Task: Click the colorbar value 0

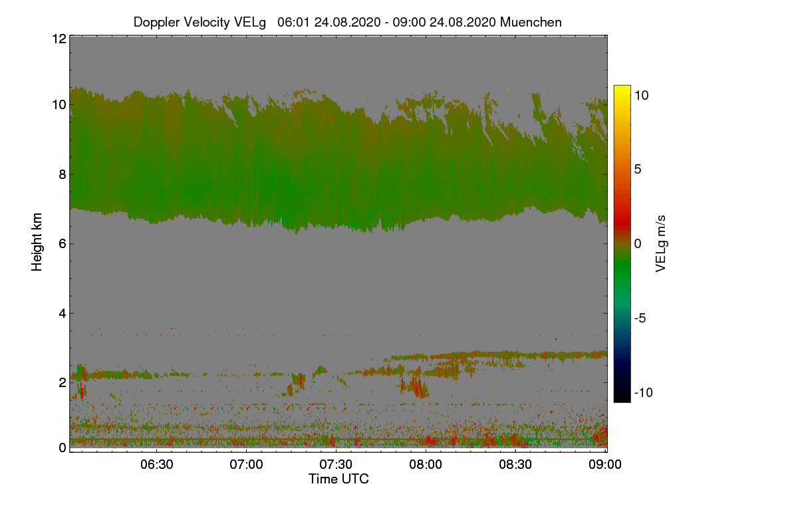Action: pos(637,243)
